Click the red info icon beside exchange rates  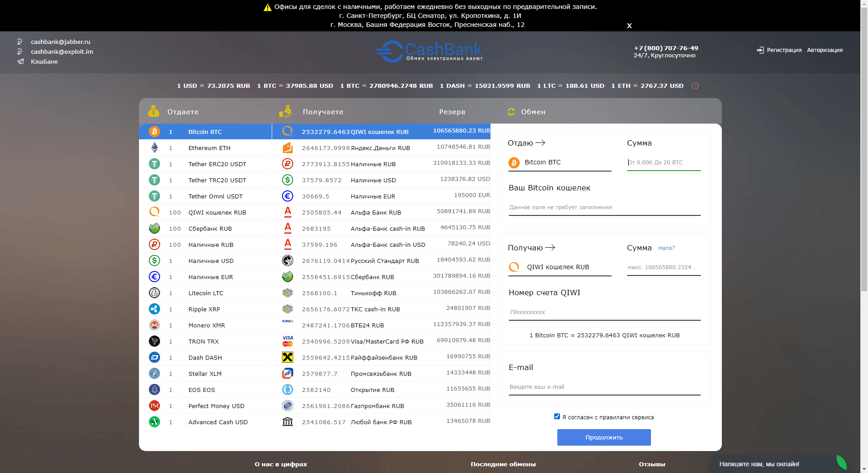tap(695, 86)
